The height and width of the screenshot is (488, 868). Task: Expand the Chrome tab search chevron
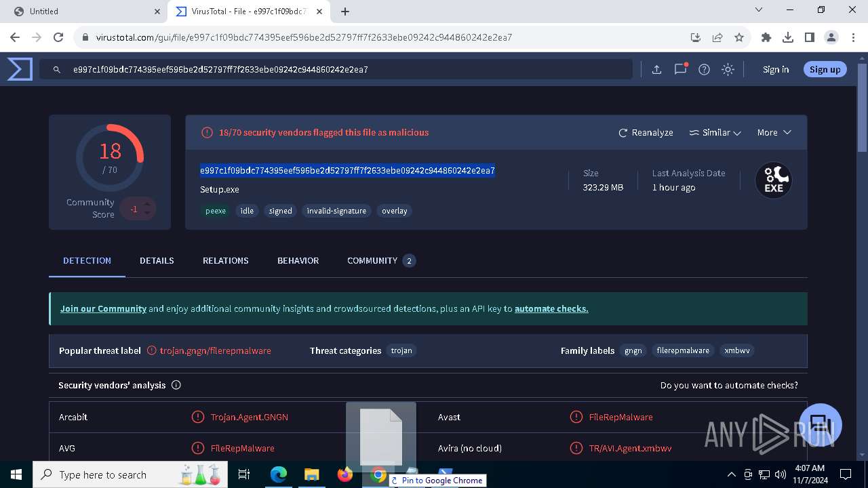pos(759,10)
